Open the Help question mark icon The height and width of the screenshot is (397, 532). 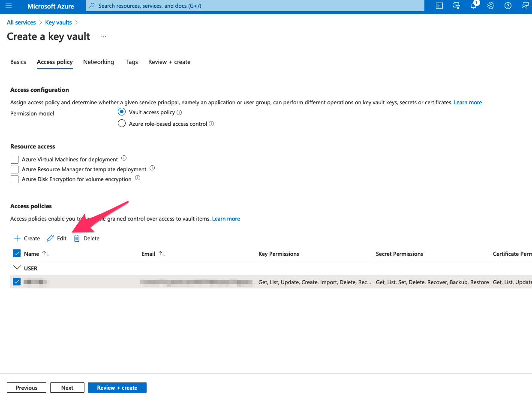[508, 6]
